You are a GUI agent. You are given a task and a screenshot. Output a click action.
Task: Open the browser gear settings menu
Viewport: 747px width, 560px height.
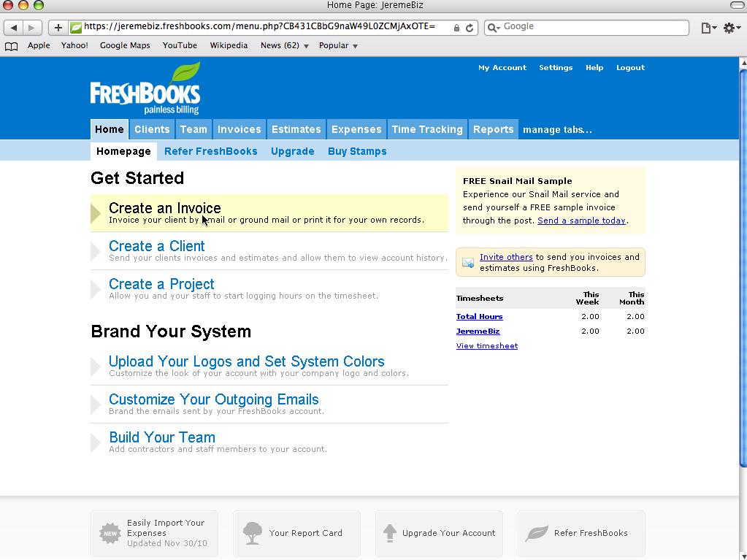[x=730, y=28]
